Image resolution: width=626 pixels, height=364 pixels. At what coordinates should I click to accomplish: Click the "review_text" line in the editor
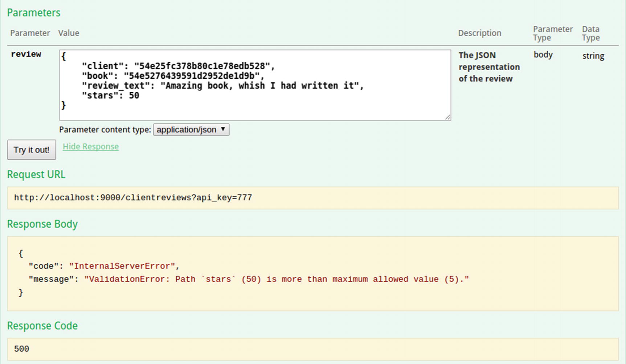pos(222,86)
